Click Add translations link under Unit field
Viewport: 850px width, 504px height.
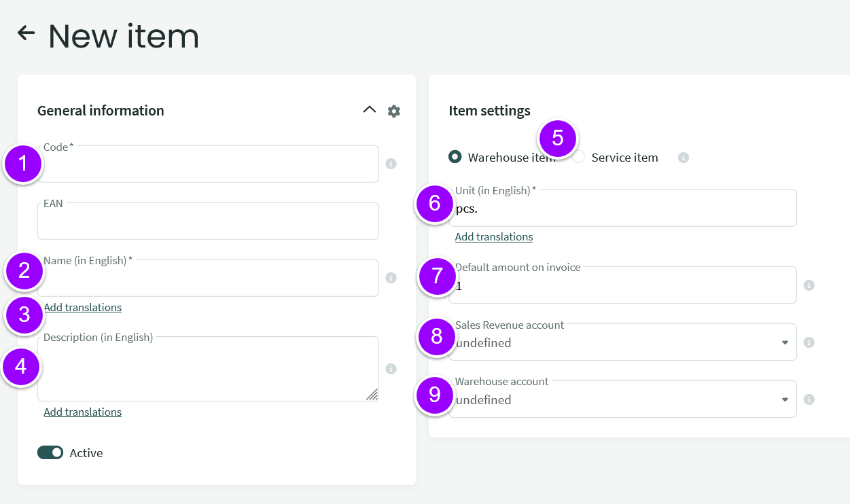[x=494, y=236]
